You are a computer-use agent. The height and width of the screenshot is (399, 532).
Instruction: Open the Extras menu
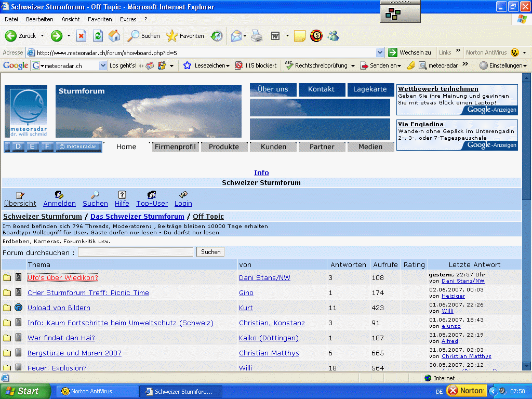(x=128, y=19)
